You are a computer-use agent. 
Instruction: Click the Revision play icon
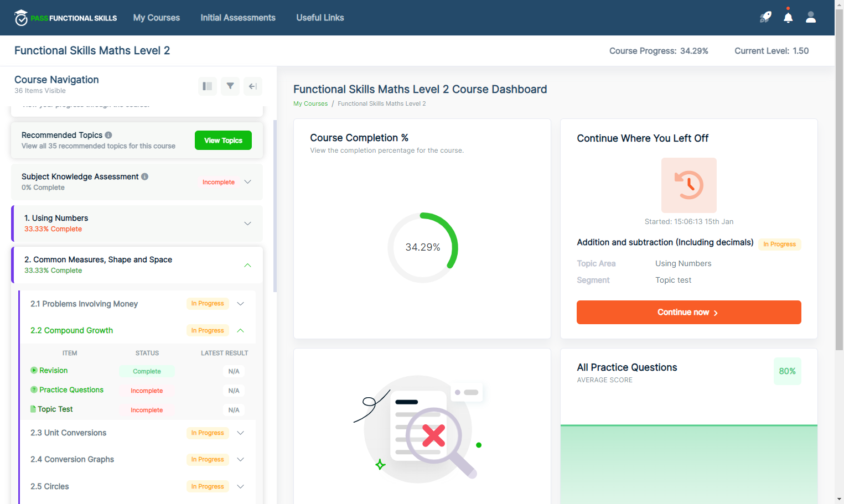(34, 370)
